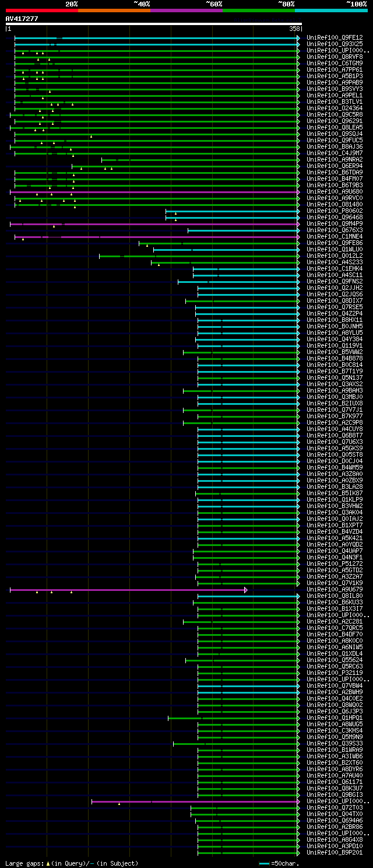This screenshot has width=373, height=868.
Task: Select label UniRef100_Q9FNS2
Action: [335, 281]
